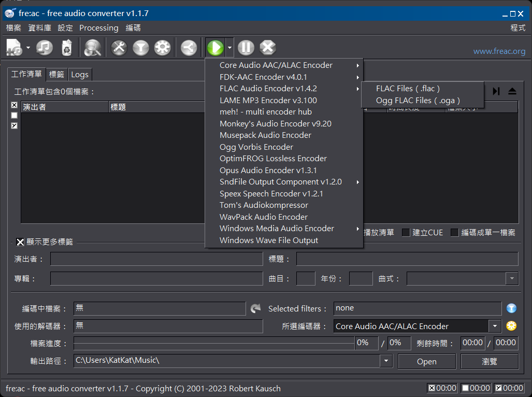Toggle the 顯示更多標籤 checkbox

[x=20, y=242]
